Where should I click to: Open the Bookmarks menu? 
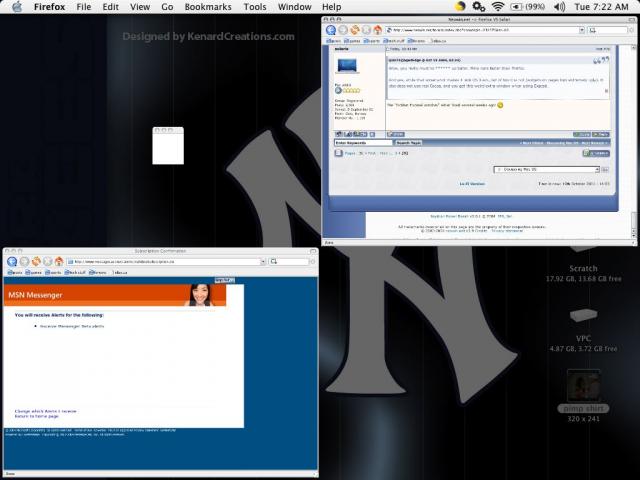pos(208,7)
